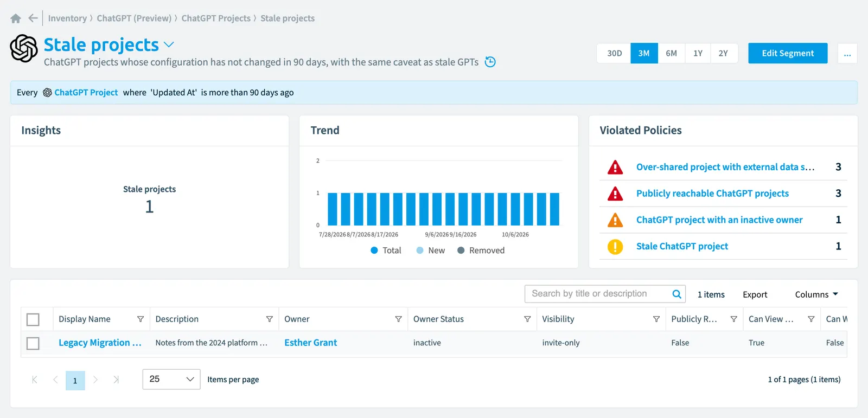Open the ChatGPT Project link in the query

pos(86,93)
